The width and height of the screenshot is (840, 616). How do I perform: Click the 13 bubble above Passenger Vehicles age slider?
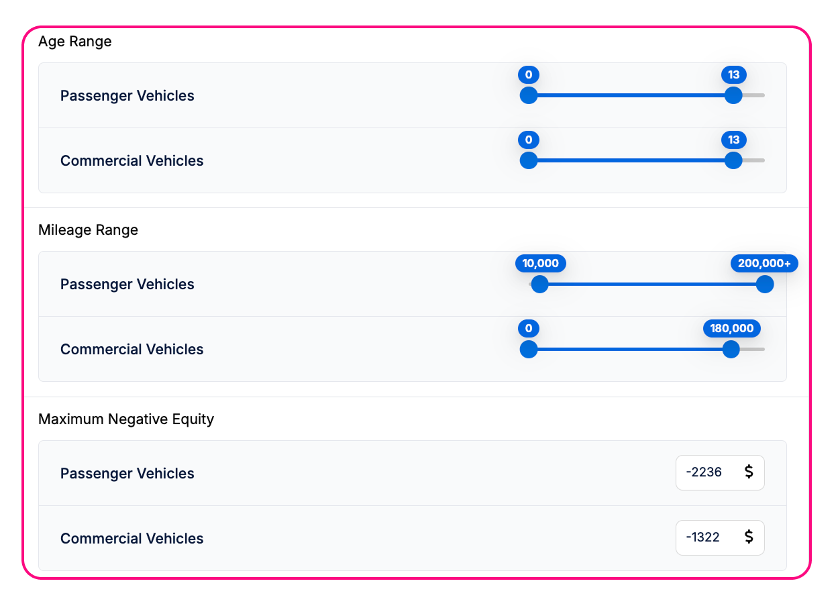coord(733,75)
